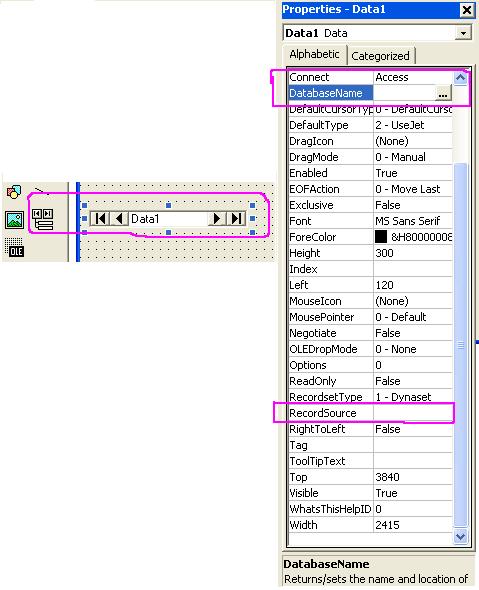479x590 pixels.
Task: Open DatabaseName browse ellipsis button
Action: pyautogui.click(x=443, y=94)
